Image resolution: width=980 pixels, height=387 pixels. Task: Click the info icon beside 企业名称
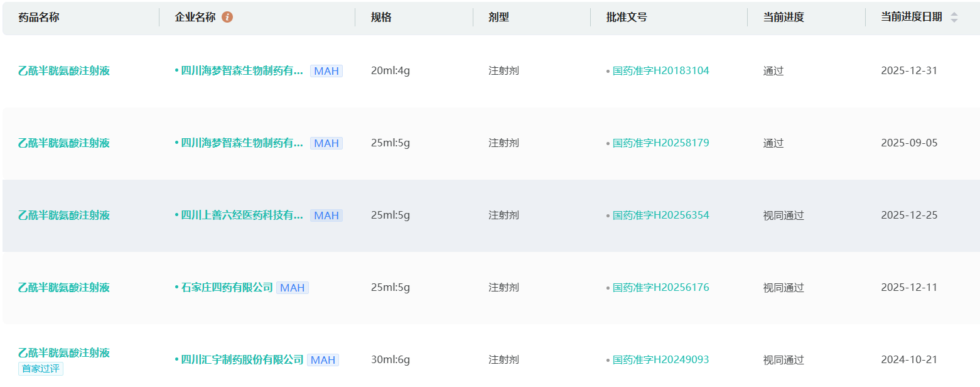click(227, 17)
